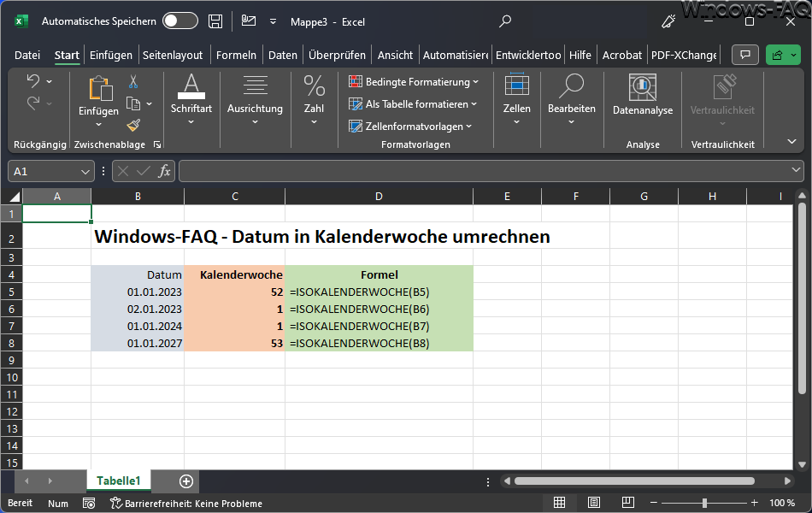This screenshot has height=513, width=812.
Task: Click the copy icon
Action: click(x=133, y=103)
